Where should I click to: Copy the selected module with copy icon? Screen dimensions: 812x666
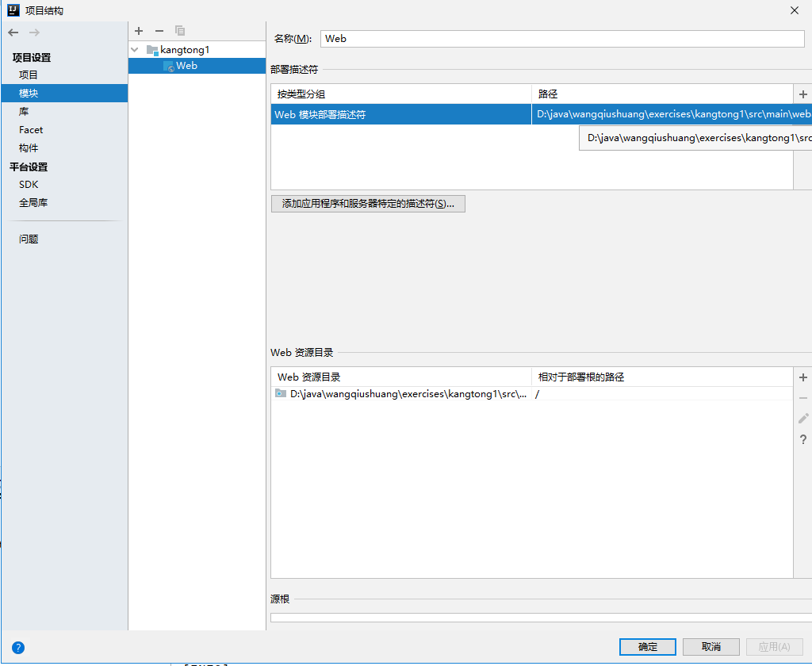(x=180, y=31)
